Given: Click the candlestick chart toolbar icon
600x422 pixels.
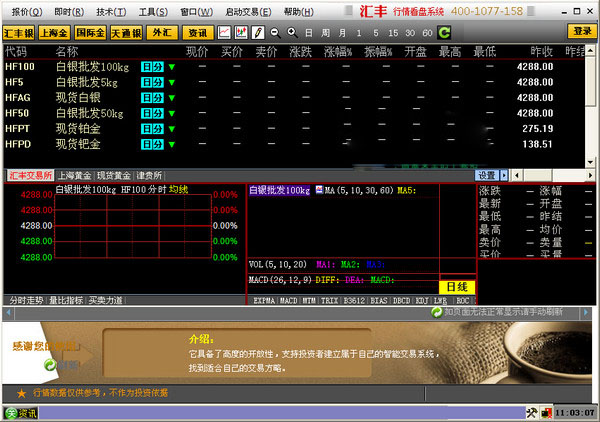Looking at the screenshot, I should coord(241,32).
